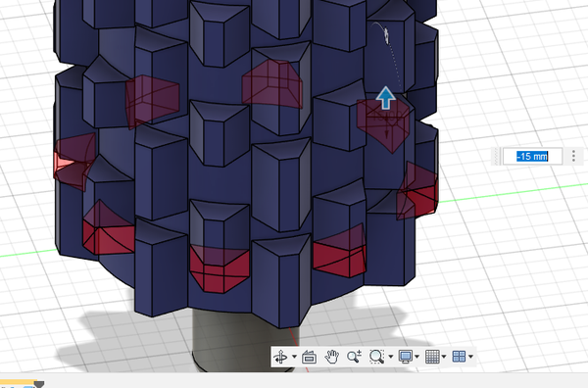Click the timeline position marker
The height and width of the screenshot is (388, 588).
pyautogui.click(x=39, y=384)
